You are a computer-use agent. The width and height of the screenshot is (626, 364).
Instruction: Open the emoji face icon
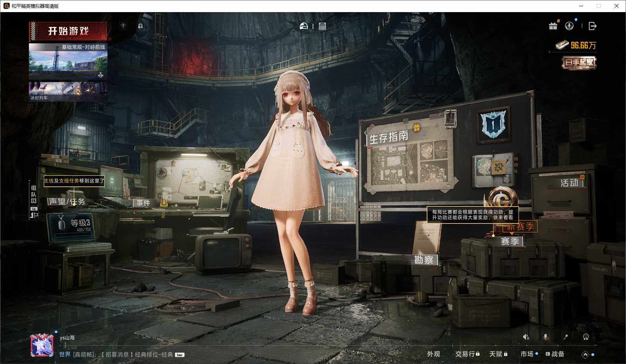click(586, 337)
